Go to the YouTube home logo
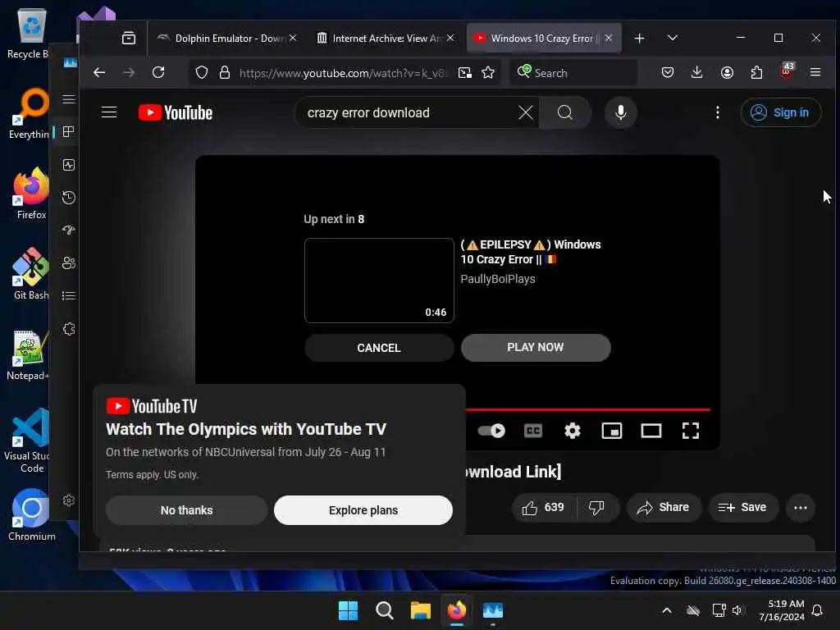 click(x=176, y=112)
